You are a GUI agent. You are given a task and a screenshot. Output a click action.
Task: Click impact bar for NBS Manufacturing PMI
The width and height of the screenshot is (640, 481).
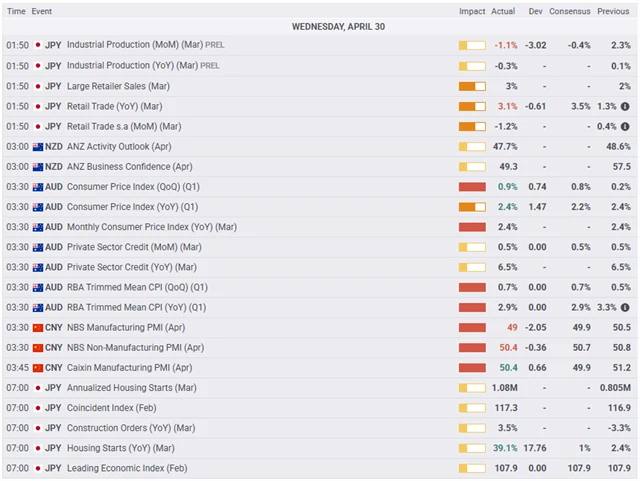click(471, 327)
